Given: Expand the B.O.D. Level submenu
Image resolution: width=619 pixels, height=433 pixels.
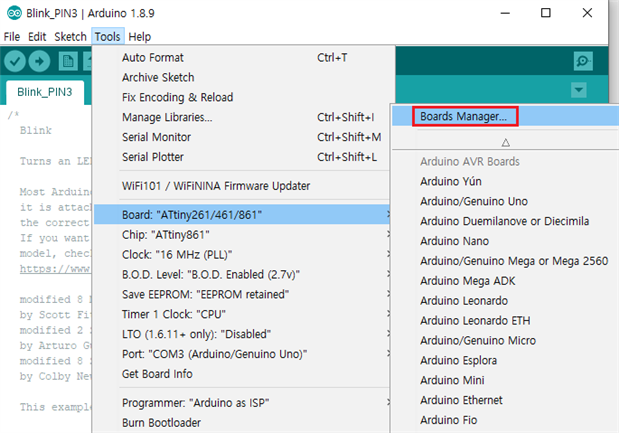Looking at the screenshot, I should pyautogui.click(x=242, y=274).
